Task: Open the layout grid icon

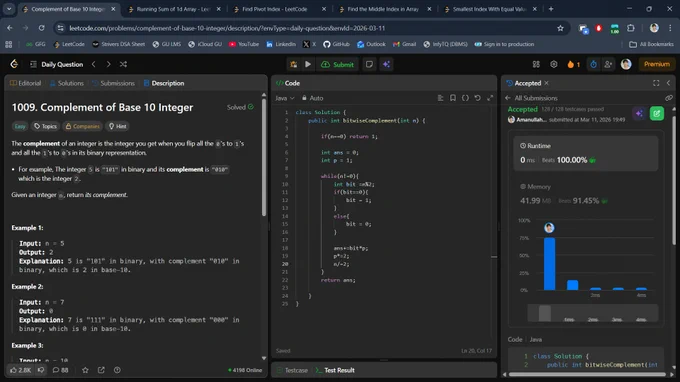Action: (x=536, y=64)
